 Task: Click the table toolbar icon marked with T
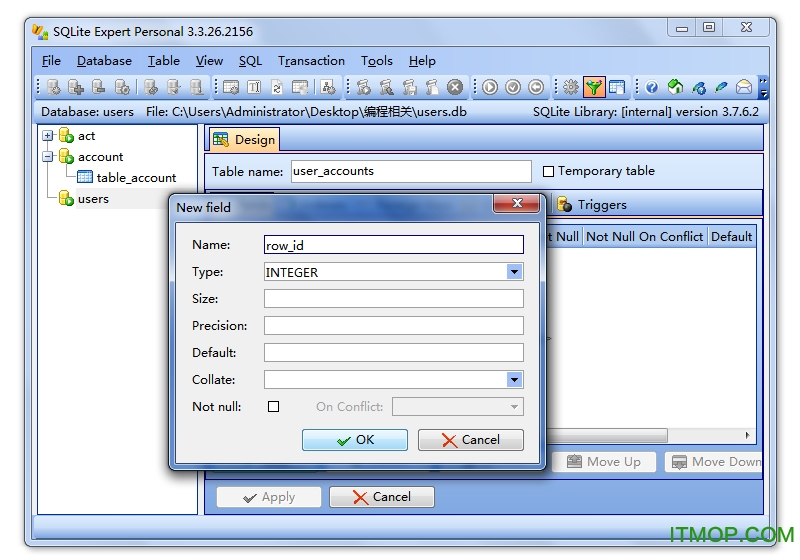tap(254, 87)
